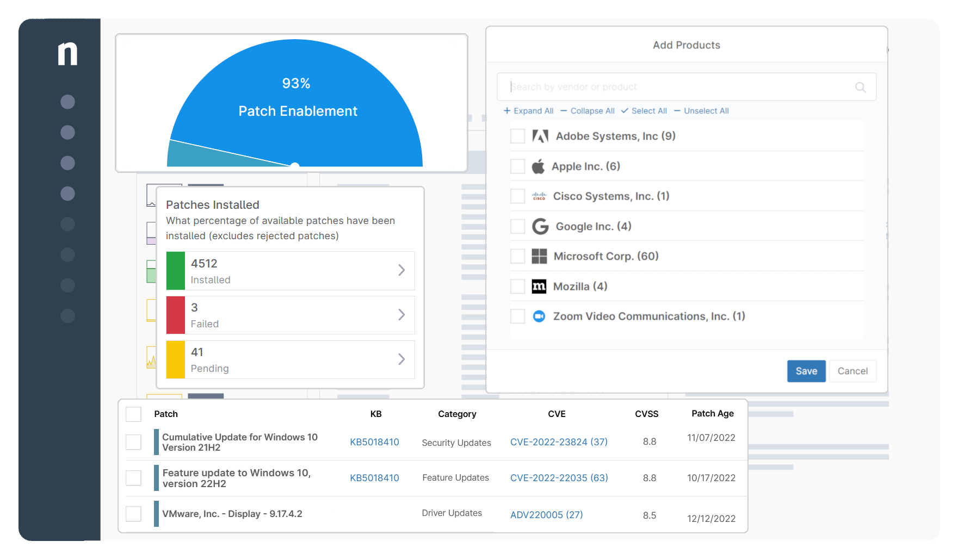The image size is (958, 560).
Task: Open the CVE-2022-22035 vulnerability link
Action: (558, 477)
